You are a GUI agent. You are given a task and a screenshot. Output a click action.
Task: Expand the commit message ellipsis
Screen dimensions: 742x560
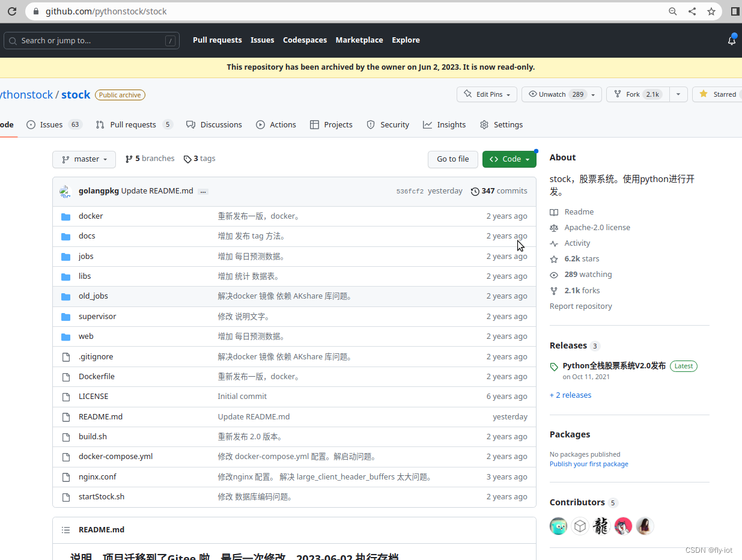[x=202, y=190]
